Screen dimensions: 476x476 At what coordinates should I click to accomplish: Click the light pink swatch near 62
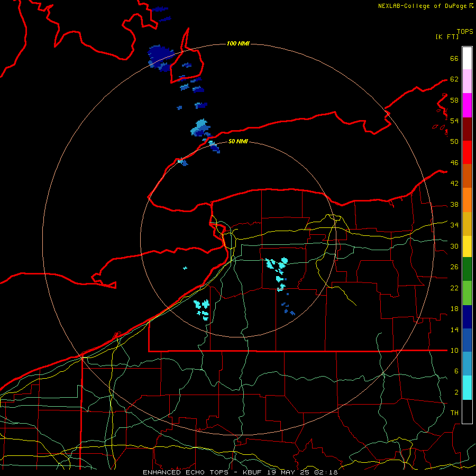[x=467, y=81]
